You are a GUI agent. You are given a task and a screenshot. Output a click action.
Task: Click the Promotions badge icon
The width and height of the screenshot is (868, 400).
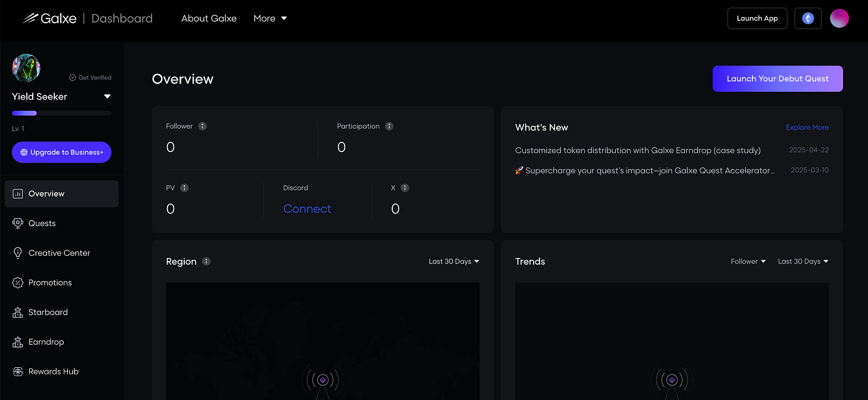pyautogui.click(x=17, y=283)
